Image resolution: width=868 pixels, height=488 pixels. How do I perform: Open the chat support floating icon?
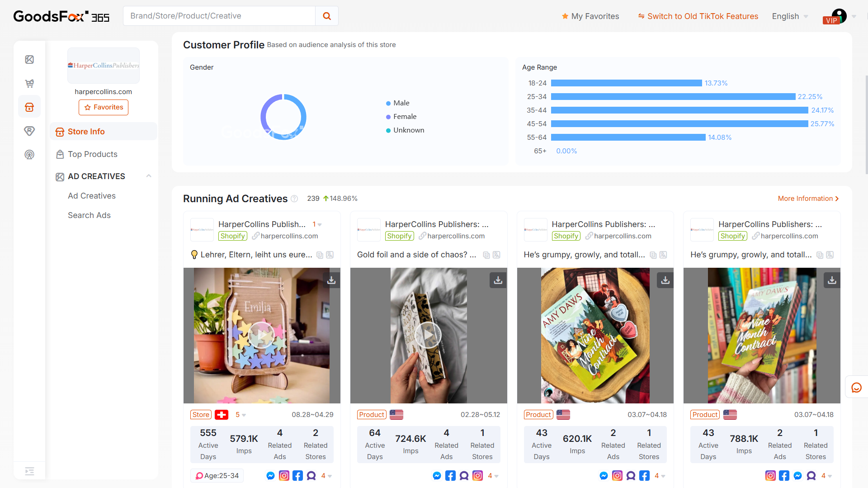tap(856, 387)
